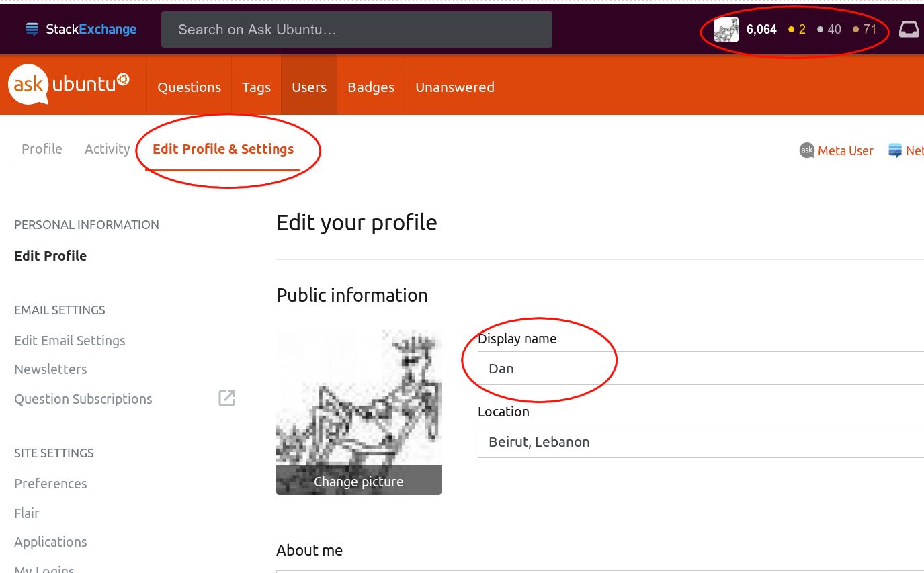Open the inbox tray icon
The height and width of the screenshot is (573, 924).
click(909, 29)
